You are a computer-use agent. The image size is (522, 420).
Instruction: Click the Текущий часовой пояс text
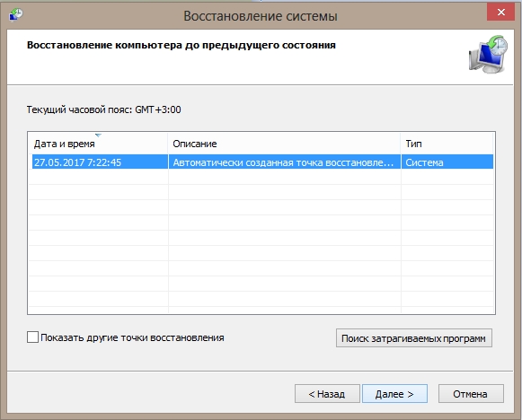[x=103, y=109]
